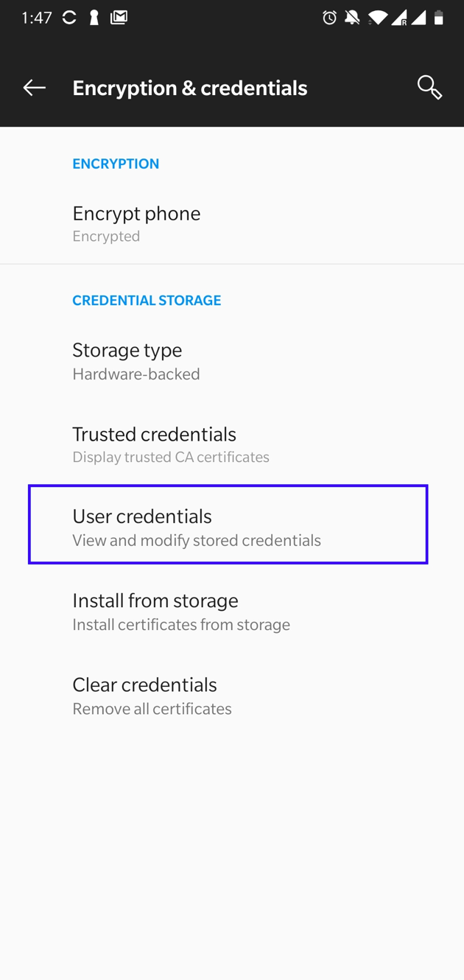The image size is (464, 980).
Task: Tap the roaming cell signal icon
Action: point(399,18)
